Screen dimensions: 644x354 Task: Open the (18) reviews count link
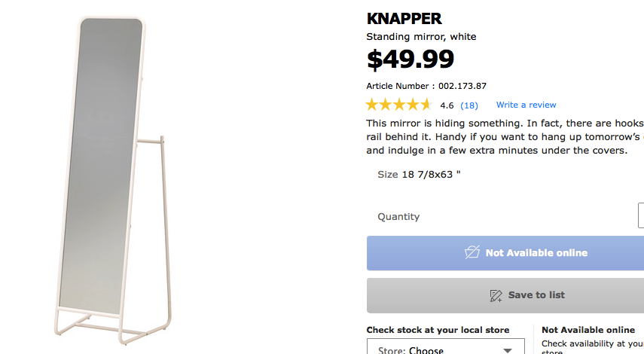point(469,105)
